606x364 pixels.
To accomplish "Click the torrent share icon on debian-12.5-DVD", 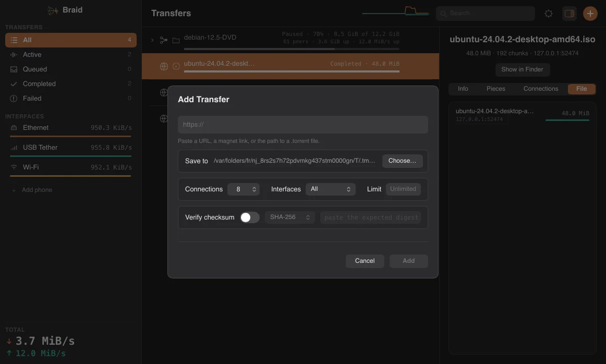I will click(x=164, y=40).
